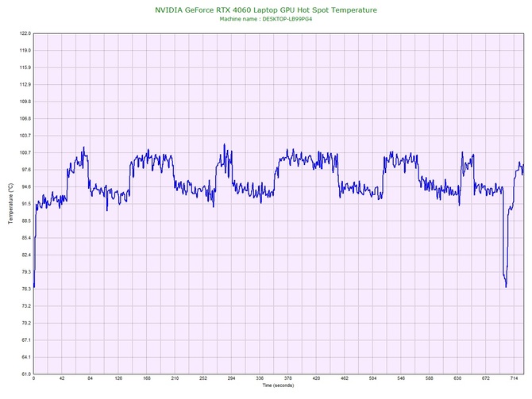This screenshot has height=399, width=532.
Task: Click the 0 x-axis time label
Action: 33,378
